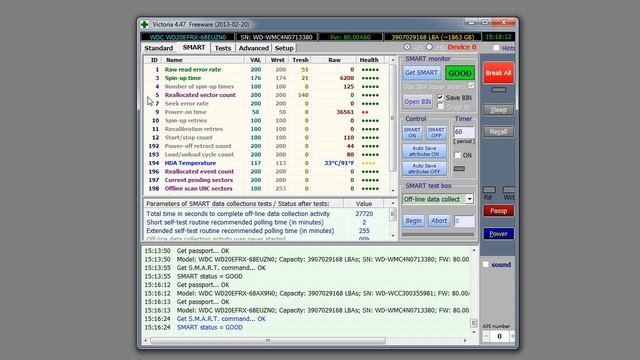640x360 pixels.
Task: Click the Sleep button
Action: pyautogui.click(x=498, y=110)
